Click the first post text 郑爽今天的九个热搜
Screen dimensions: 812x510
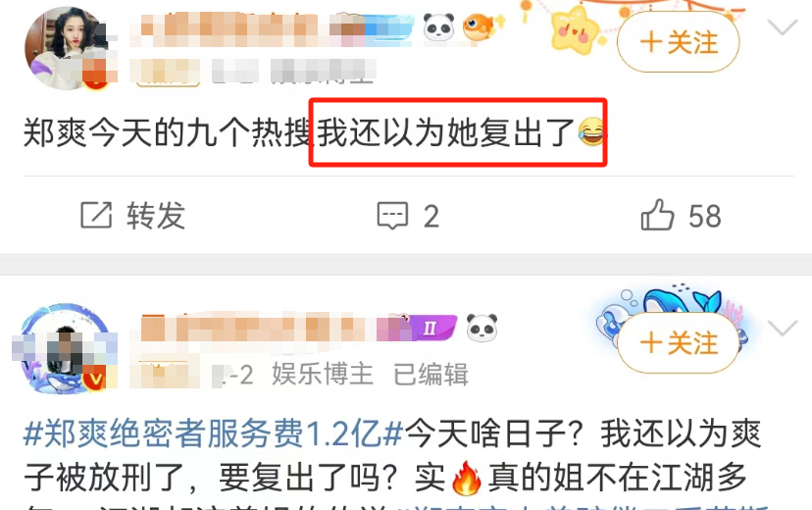tap(167, 132)
